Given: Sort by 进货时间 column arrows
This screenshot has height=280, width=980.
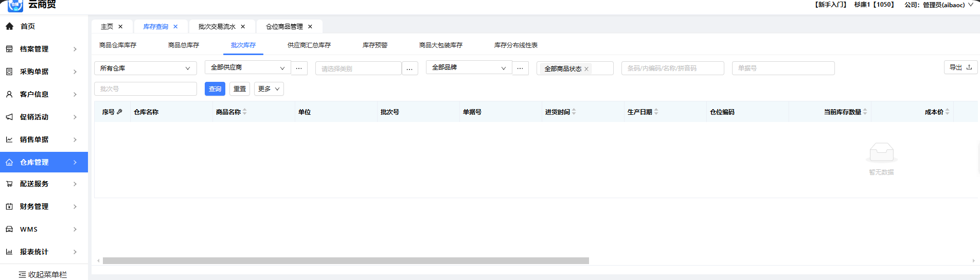Looking at the screenshot, I should click(574, 112).
